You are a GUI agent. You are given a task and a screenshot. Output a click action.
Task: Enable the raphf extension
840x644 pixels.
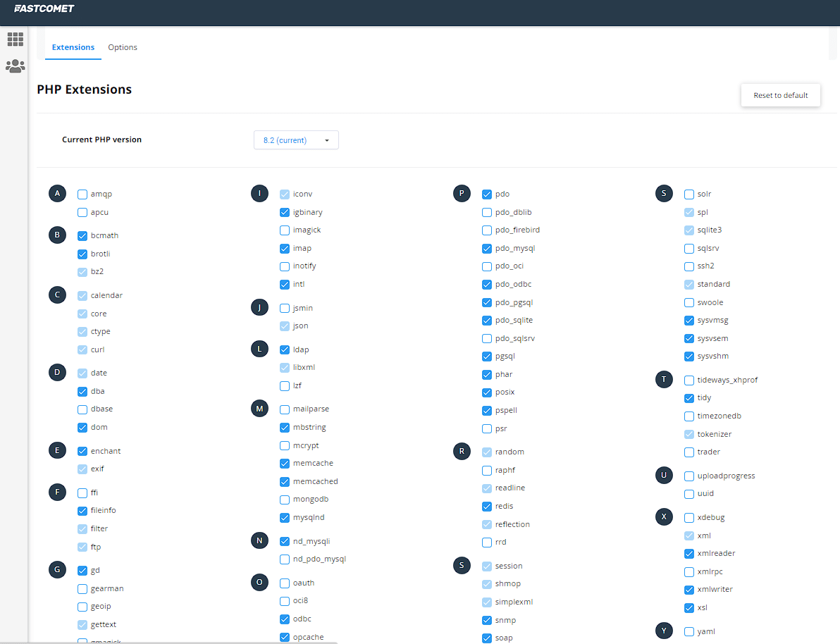point(487,471)
